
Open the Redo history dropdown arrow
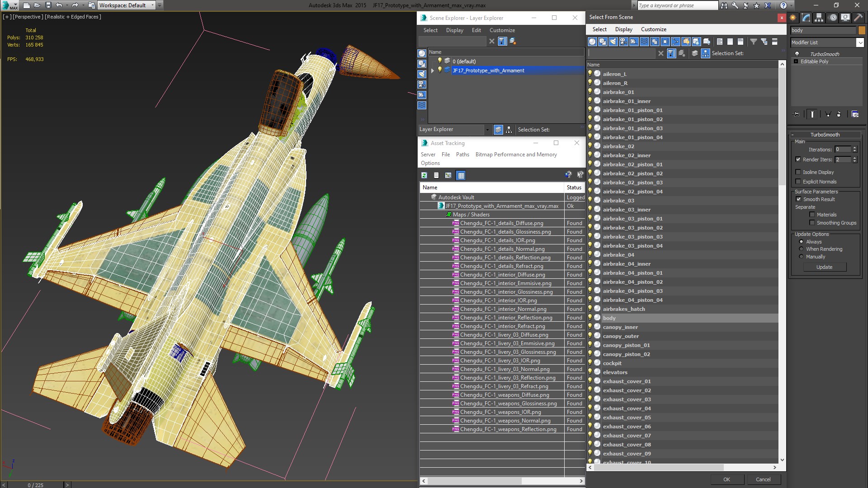click(x=83, y=5)
